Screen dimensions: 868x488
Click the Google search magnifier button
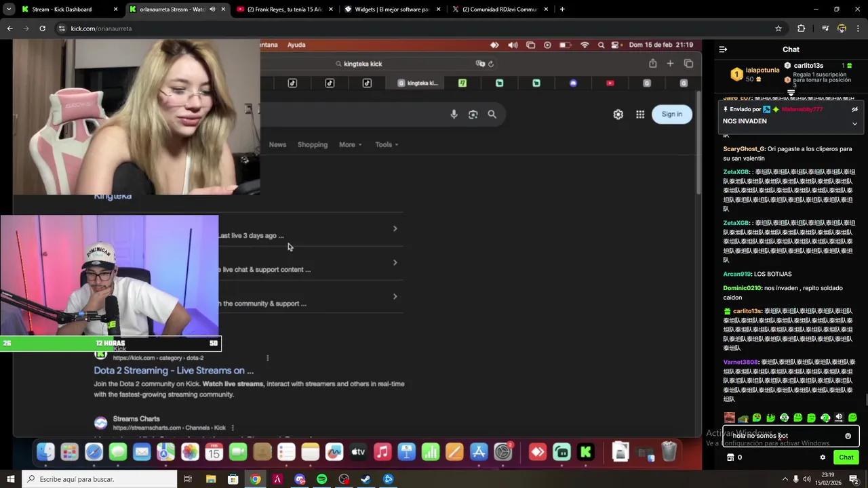pyautogui.click(x=492, y=115)
